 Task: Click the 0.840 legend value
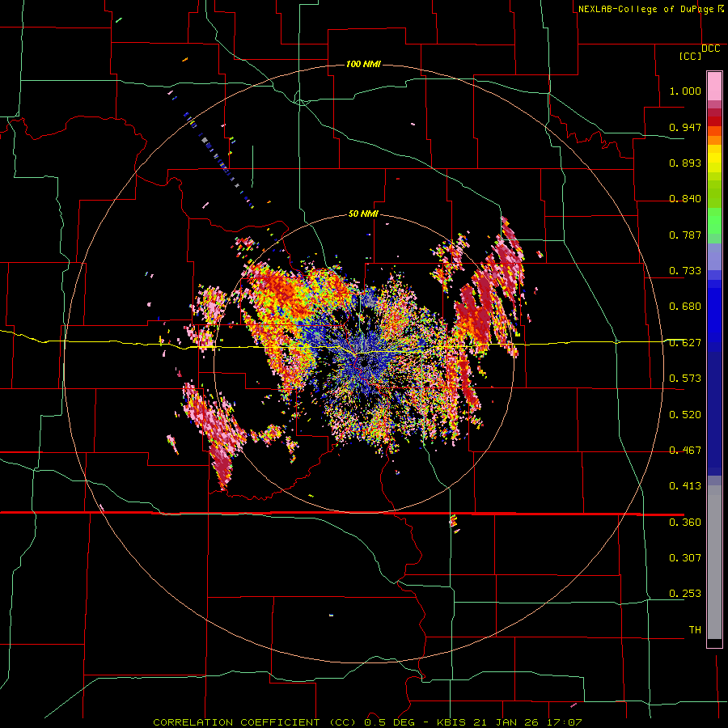point(685,199)
